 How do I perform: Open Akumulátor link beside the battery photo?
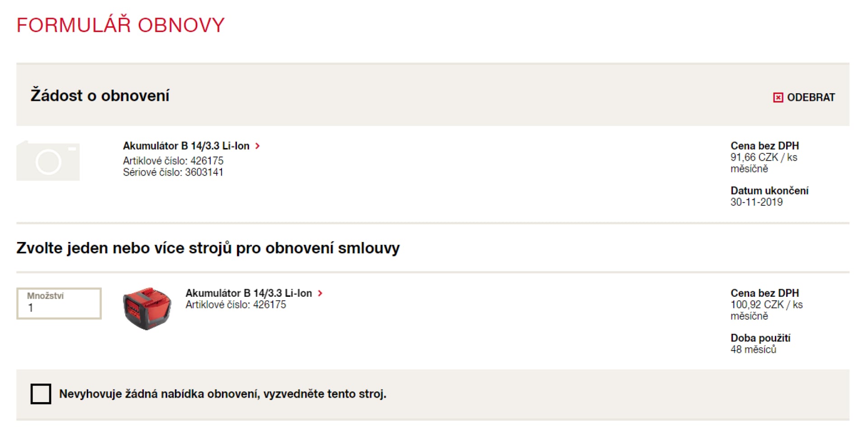coord(249,293)
